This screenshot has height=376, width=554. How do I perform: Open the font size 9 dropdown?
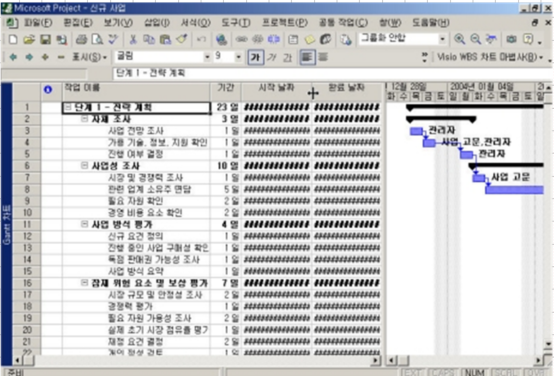point(239,57)
